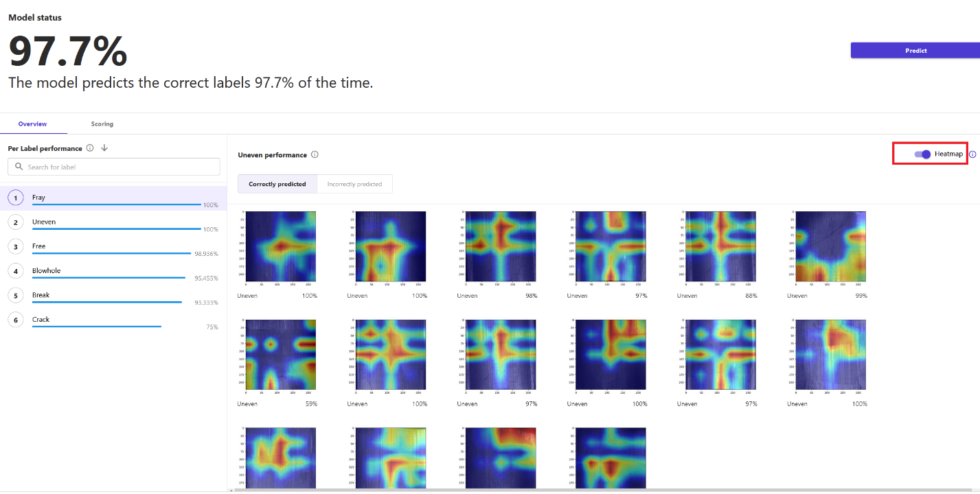Switch to Incorrectly predicted images
Screen dimensions: 980x494
[x=354, y=184]
